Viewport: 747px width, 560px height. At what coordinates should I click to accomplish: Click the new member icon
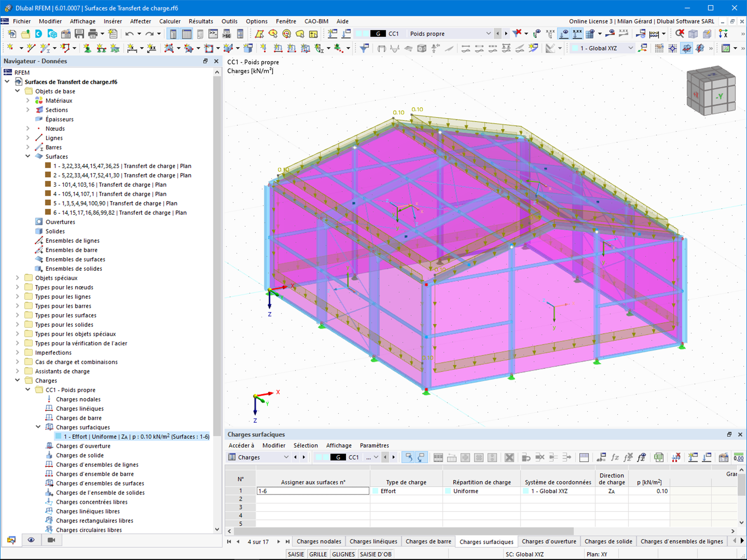click(x=45, y=48)
